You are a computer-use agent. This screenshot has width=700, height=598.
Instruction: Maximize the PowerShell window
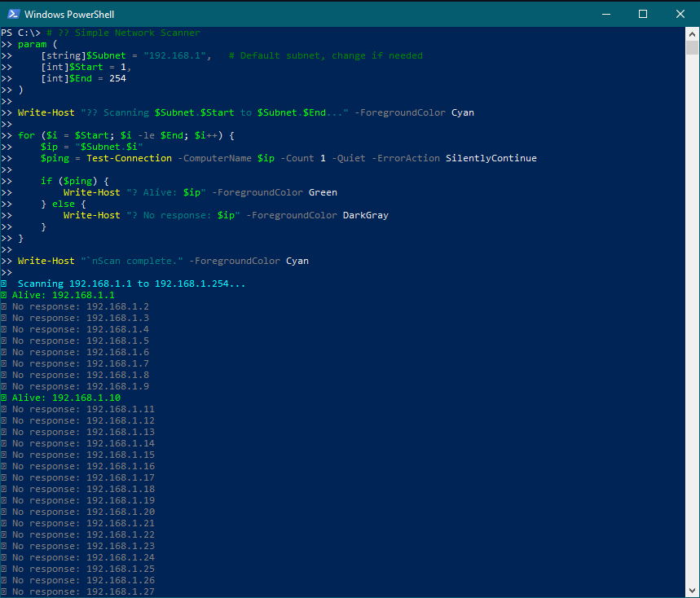[x=643, y=14]
